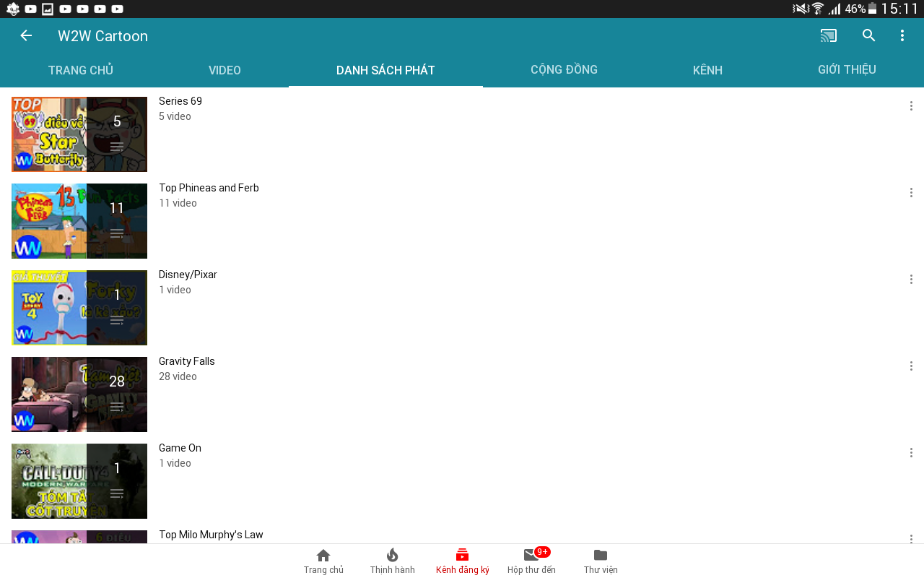Open the Gravity Falls playlist title
Image resolution: width=924 pixels, height=578 pixels.
[x=187, y=361]
